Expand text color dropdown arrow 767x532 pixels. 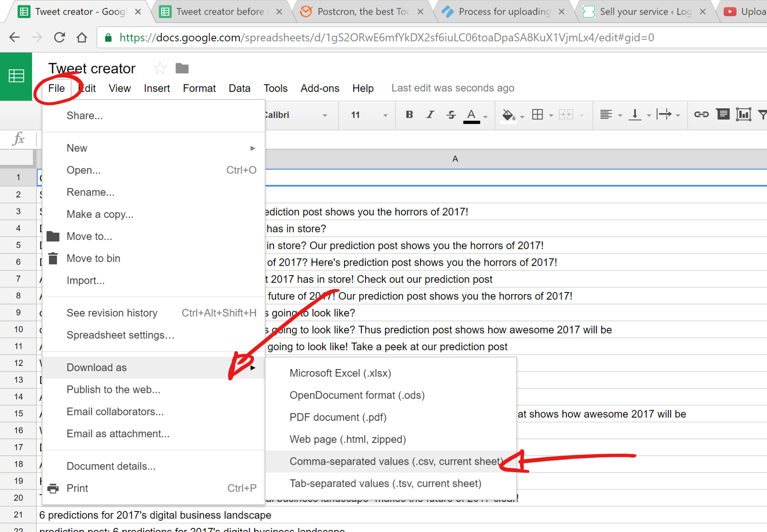point(486,117)
